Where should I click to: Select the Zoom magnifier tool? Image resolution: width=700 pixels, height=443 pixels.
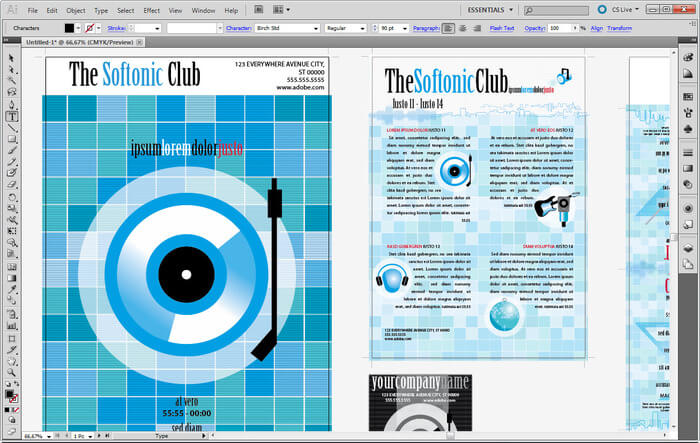[12, 372]
